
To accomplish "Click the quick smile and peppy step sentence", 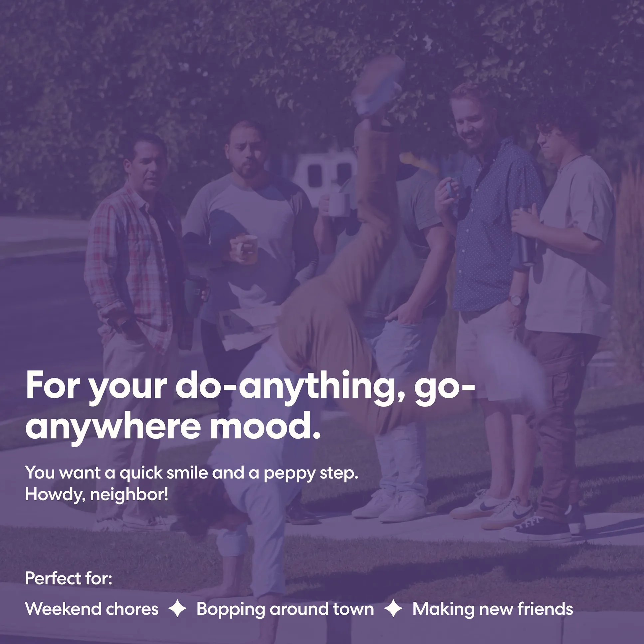I will tap(192, 473).
